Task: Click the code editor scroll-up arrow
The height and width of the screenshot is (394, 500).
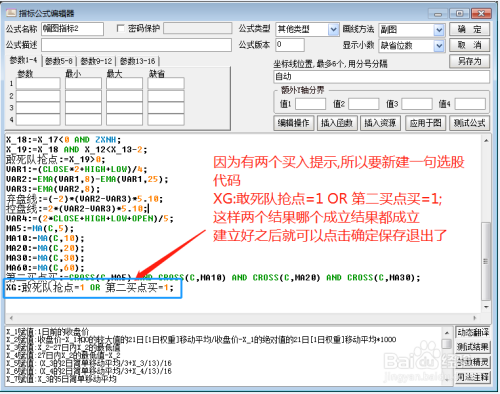Action: click(x=486, y=141)
